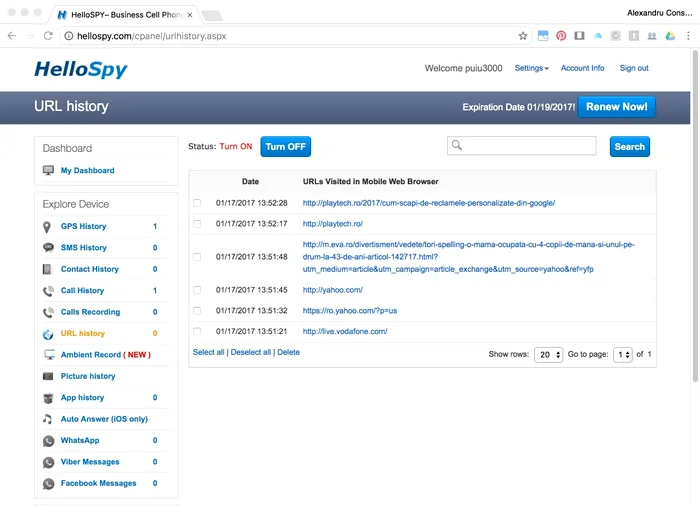Click the cloud extension icon in toolbar
The height and width of the screenshot is (506, 700).
tap(598, 36)
